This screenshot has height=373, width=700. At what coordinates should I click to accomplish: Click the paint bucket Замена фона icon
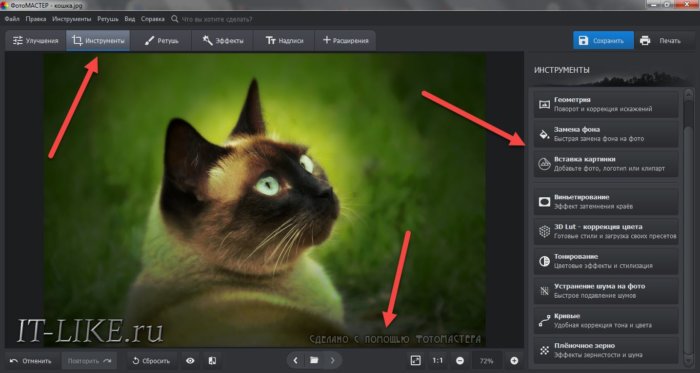click(x=544, y=134)
